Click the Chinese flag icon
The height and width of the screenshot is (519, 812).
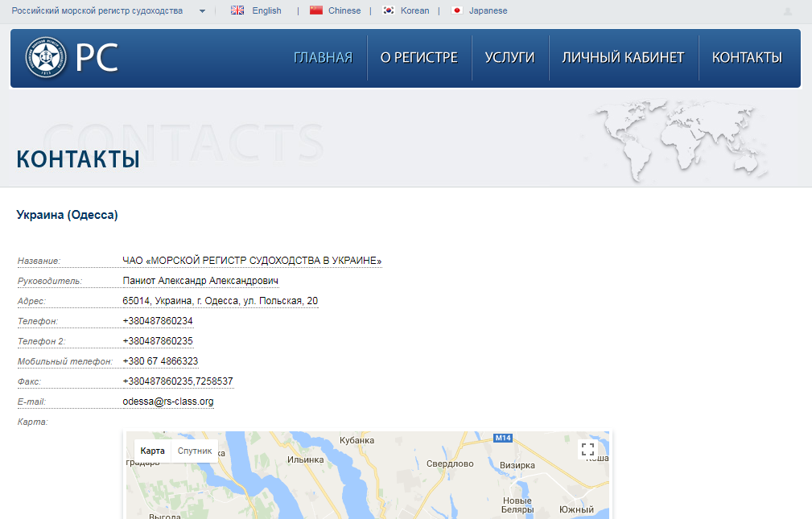pyautogui.click(x=316, y=10)
